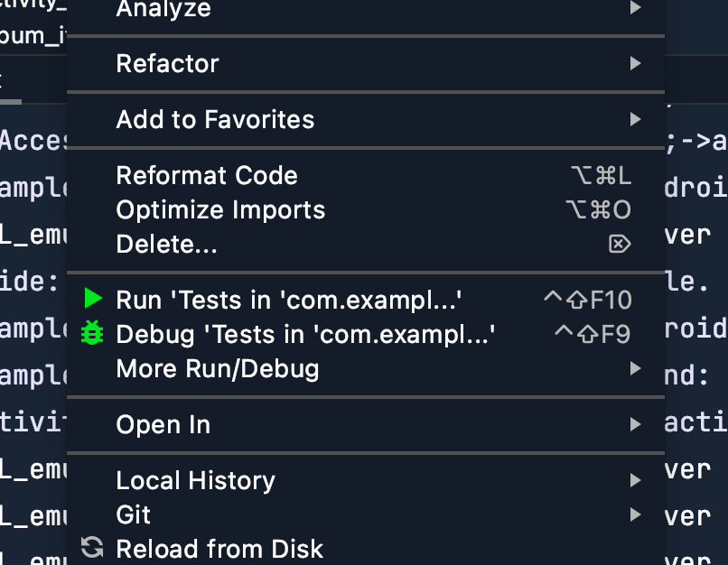Run 'Tests in com.exampl...'
The width and height of the screenshot is (728, 565).
point(289,300)
